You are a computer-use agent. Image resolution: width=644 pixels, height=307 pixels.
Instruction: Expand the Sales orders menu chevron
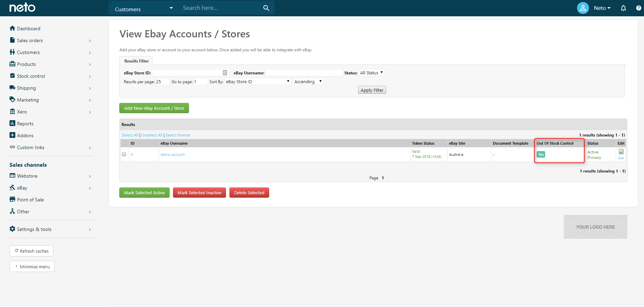(x=90, y=41)
